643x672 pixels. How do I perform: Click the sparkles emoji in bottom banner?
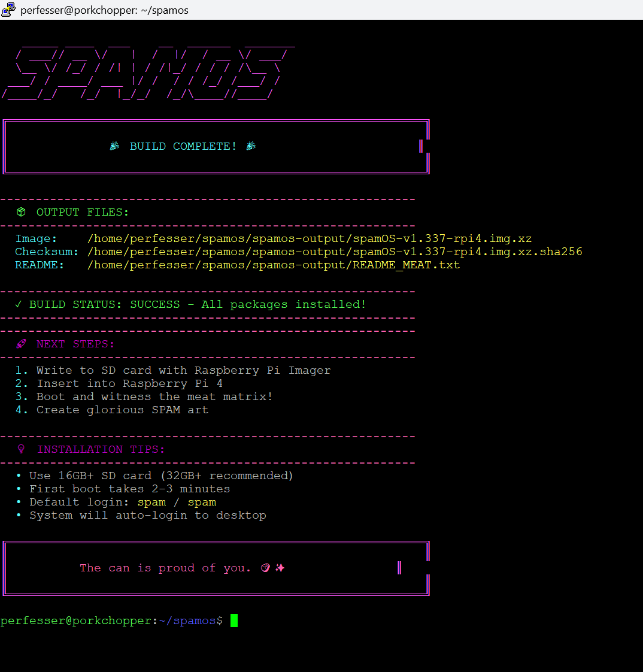[280, 568]
